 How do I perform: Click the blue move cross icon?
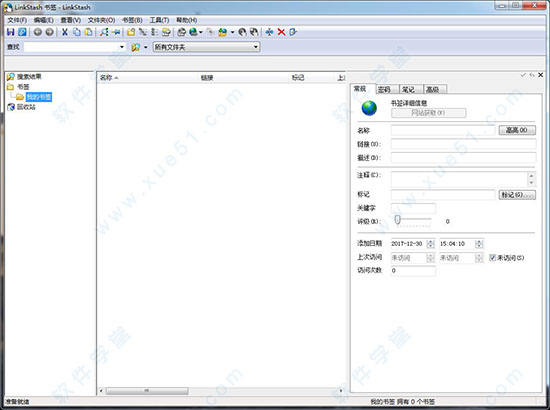[x=269, y=32]
